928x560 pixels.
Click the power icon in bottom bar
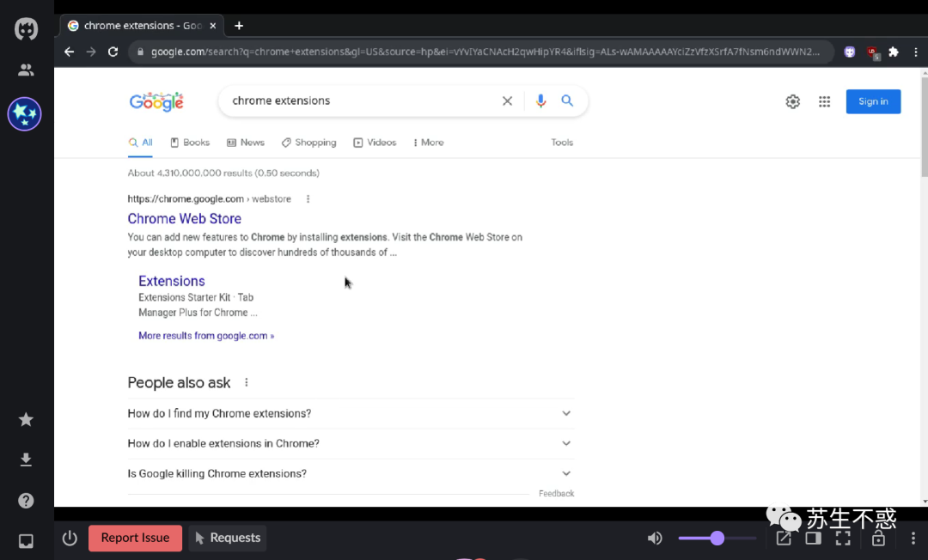pyautogui.click(x=70, y=539)
